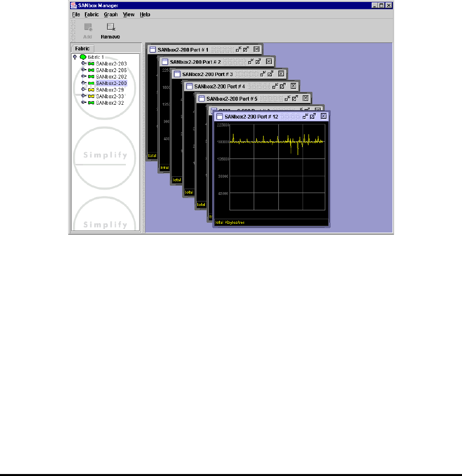Select the Fabric tab

pos(82,48)
